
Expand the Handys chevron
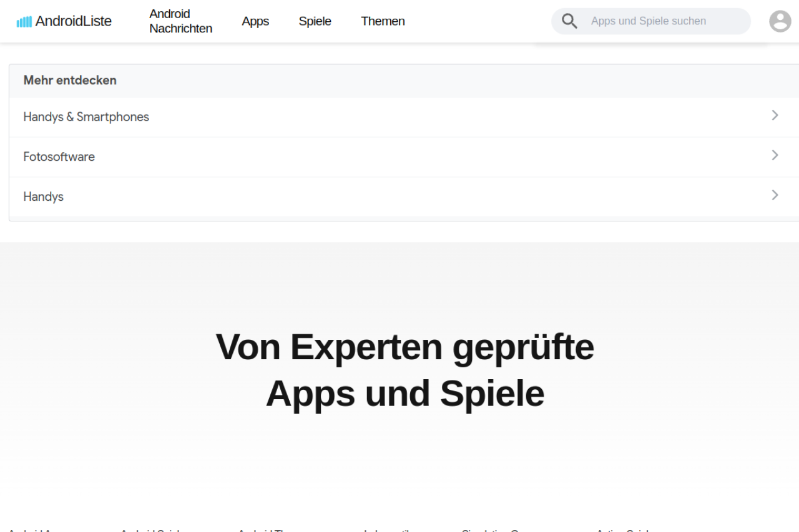775,195
